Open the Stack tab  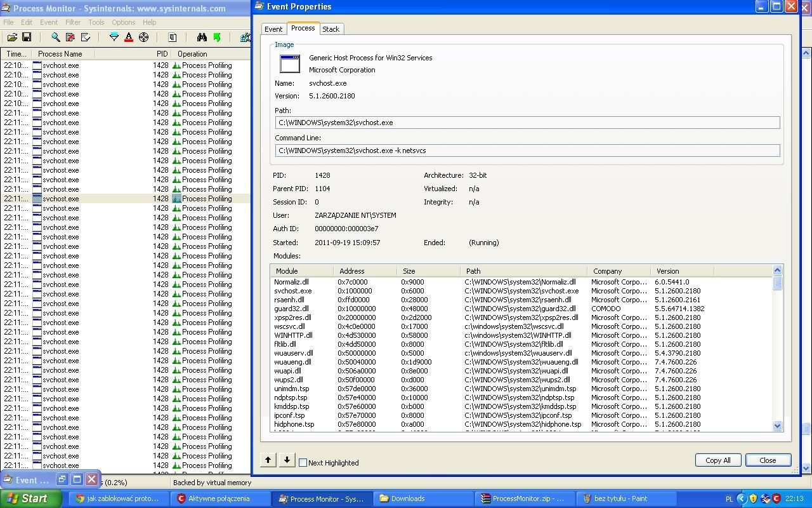tap(331, 29)
